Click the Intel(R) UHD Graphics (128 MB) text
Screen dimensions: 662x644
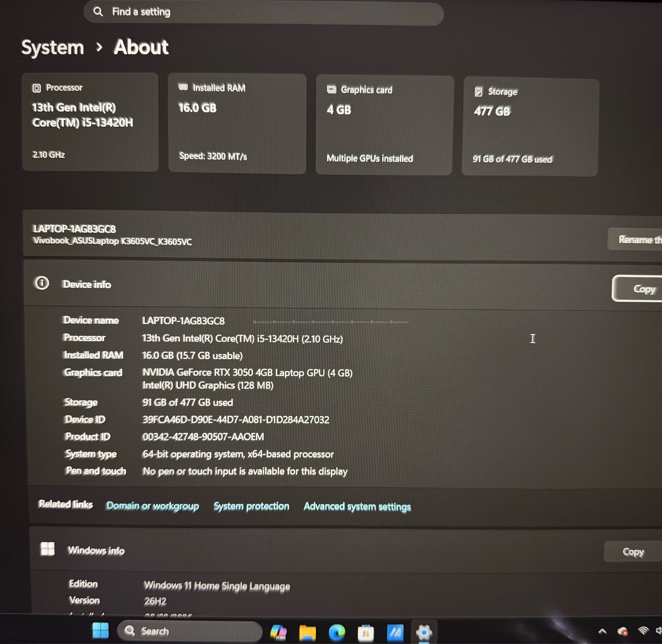[208, 386]
